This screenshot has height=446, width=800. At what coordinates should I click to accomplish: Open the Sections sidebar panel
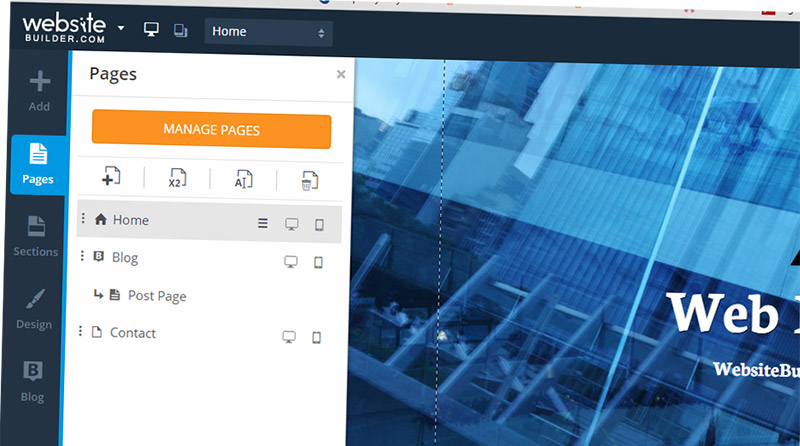pos(36,236)
